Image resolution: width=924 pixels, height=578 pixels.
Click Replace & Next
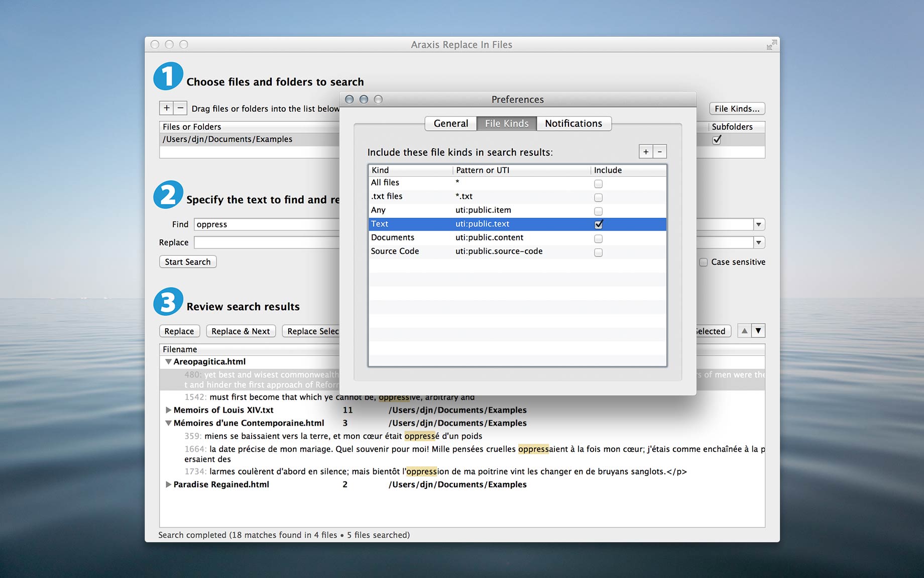tap(241, 331)
